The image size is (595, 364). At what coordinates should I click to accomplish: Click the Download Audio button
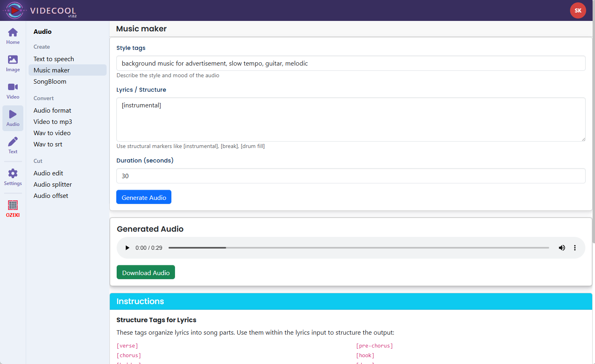click(x=146, y=272)
